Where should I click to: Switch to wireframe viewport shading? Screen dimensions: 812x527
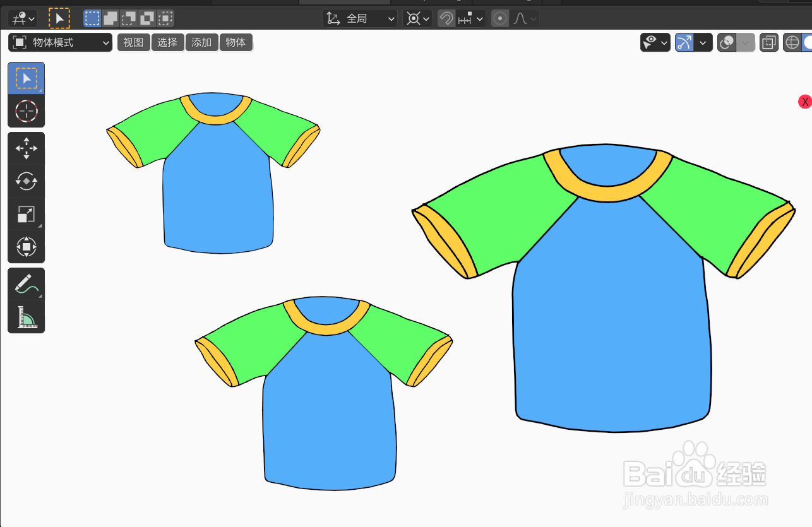point(792,42)
